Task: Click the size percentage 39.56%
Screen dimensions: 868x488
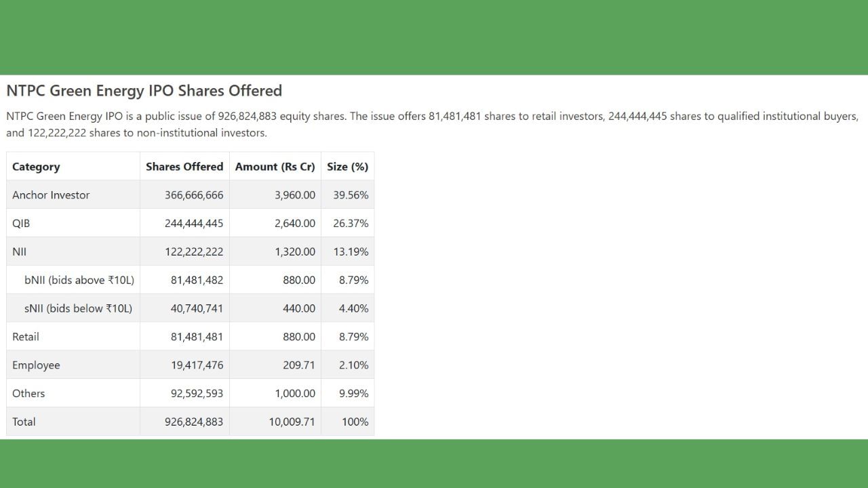Action: pos(351,195)
